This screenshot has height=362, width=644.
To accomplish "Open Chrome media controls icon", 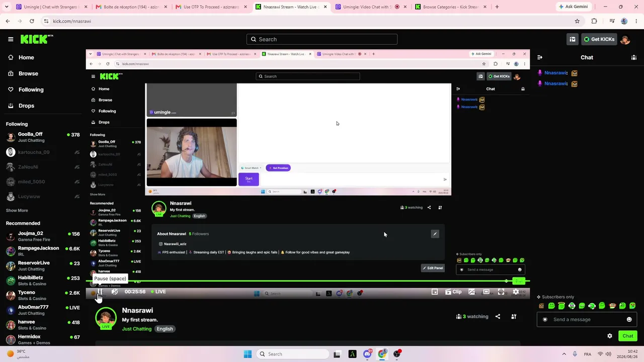I will pos(612,21).
